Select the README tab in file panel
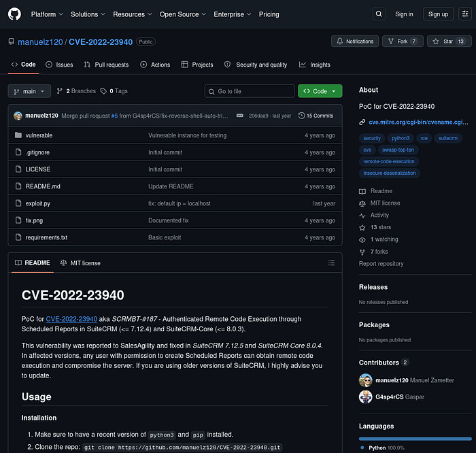The image size is (476, 453). point(33,263)
